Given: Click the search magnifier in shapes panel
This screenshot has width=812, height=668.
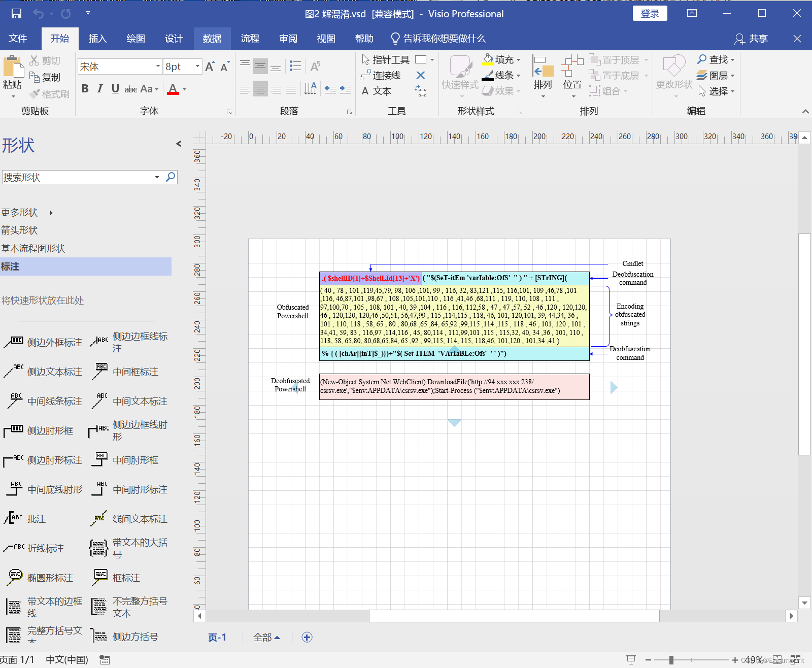Looking at the screenshot, I should click(171, 177).
